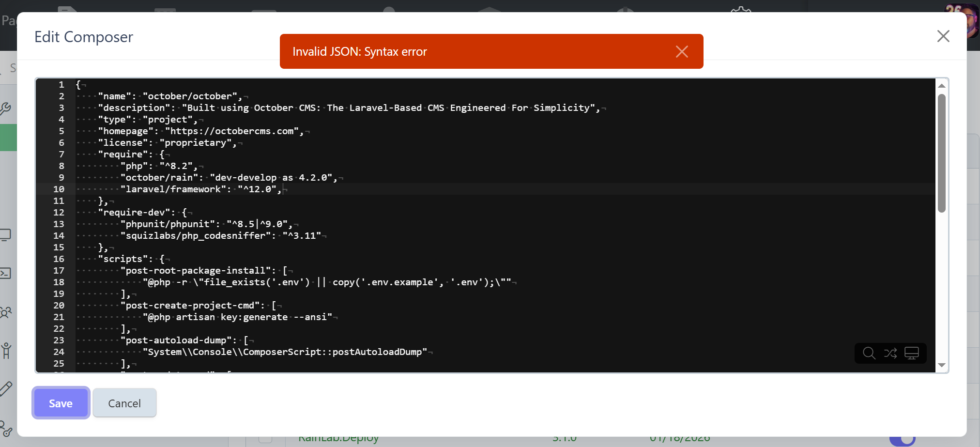Close the Edit Composer dialog
The width and height of the screenshot is (980, 447).
click(943, 36)
